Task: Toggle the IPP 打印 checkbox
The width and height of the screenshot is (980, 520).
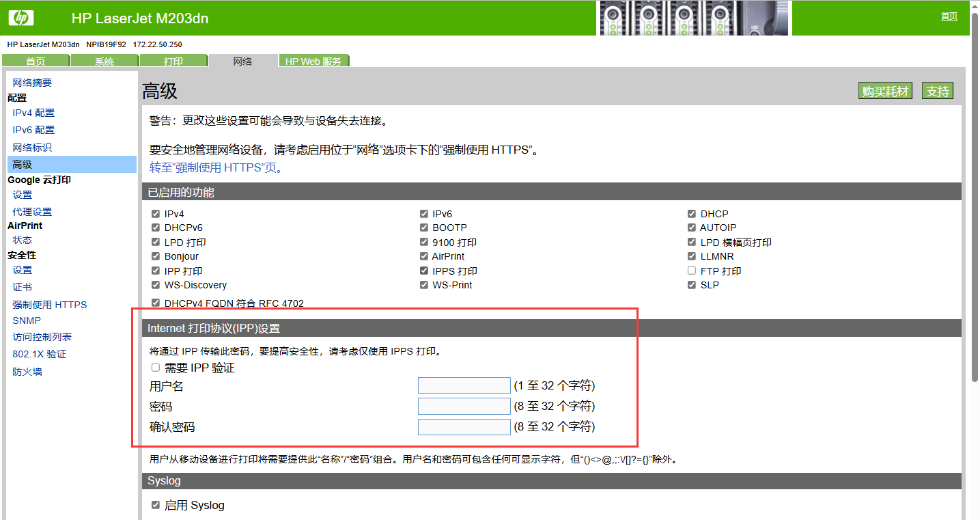Action: [156, 271]
